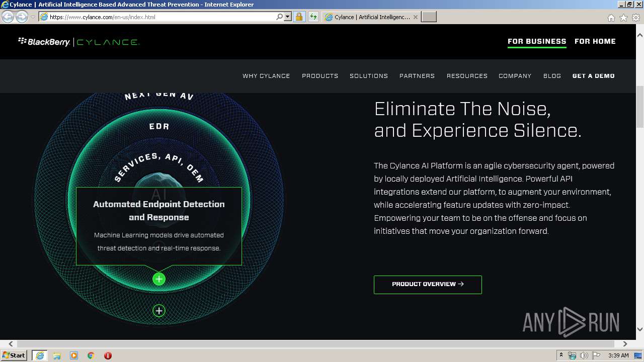Open a new blank tab
644x362 pixels.
(429, 17)
